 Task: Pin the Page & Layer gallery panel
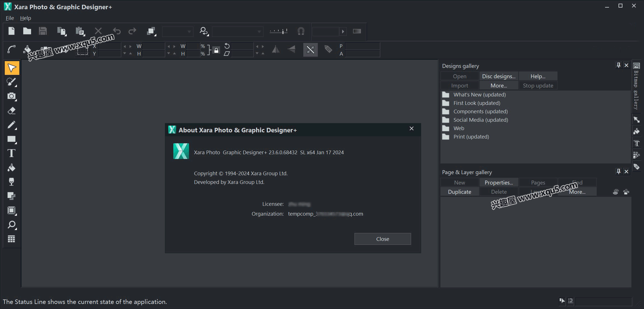(x=619, y=171)
